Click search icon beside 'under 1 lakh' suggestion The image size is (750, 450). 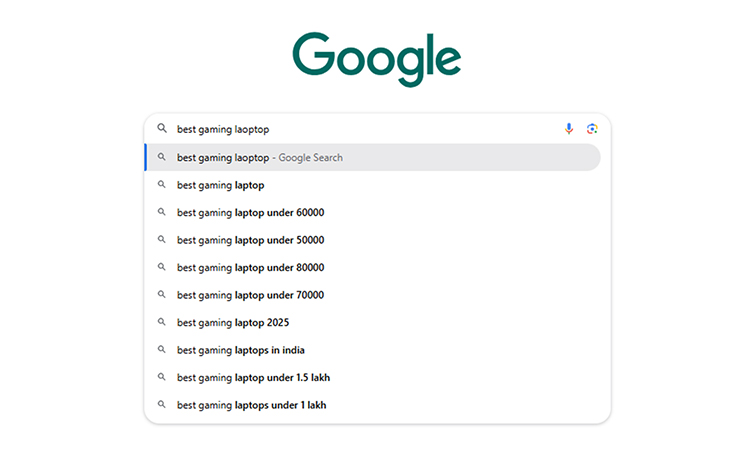[x=162, y=405]
